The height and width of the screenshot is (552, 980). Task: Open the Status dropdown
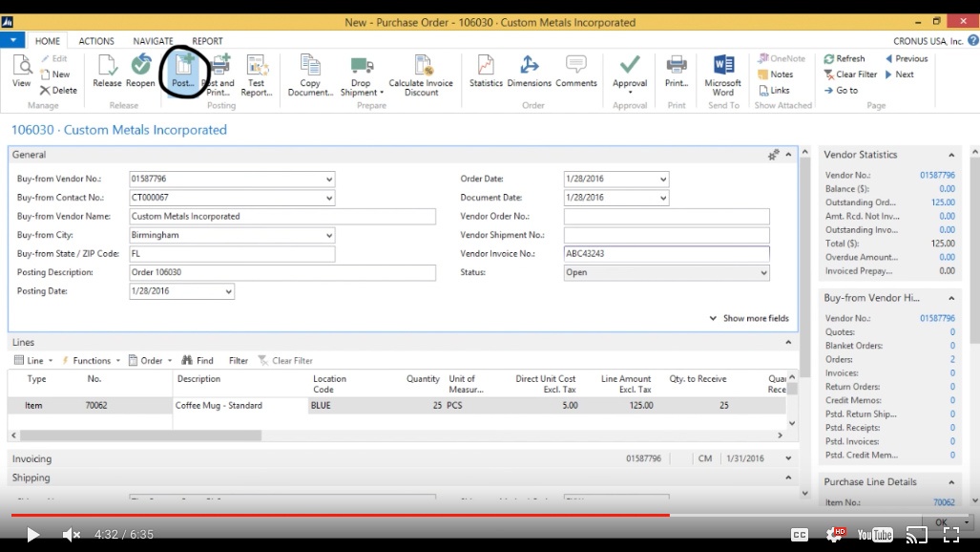pyautogui.click(x=763, y=273)
